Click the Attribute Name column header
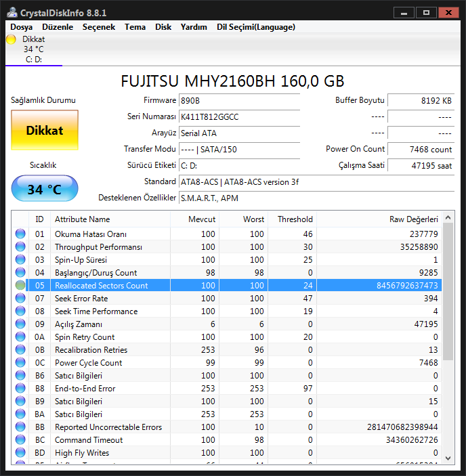466x476 pixels. tap(110, 219)
